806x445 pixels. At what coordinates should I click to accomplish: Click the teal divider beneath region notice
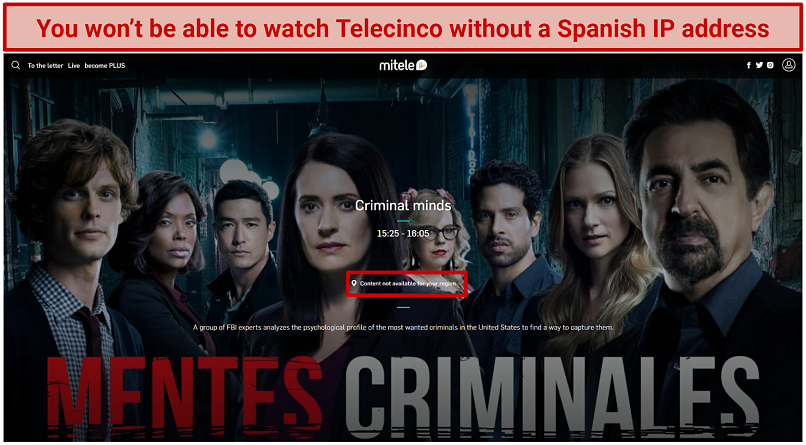pos(404,307)
